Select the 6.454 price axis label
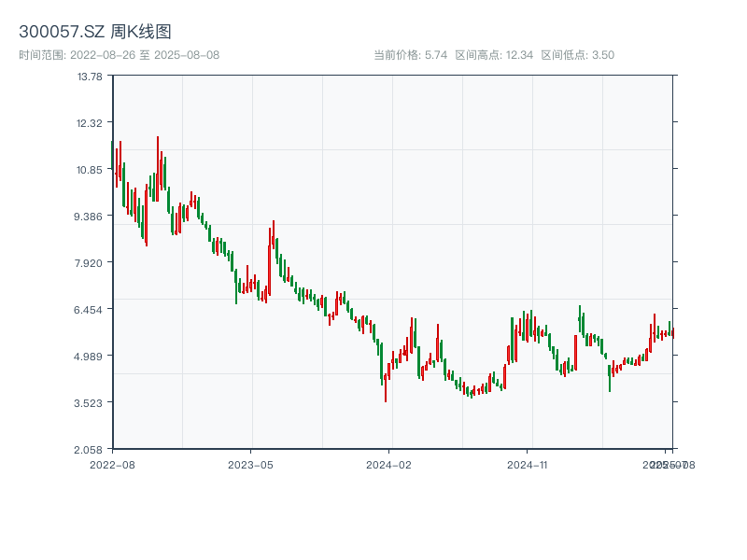This screenshot has height=560, width=747. pos(90,310)
